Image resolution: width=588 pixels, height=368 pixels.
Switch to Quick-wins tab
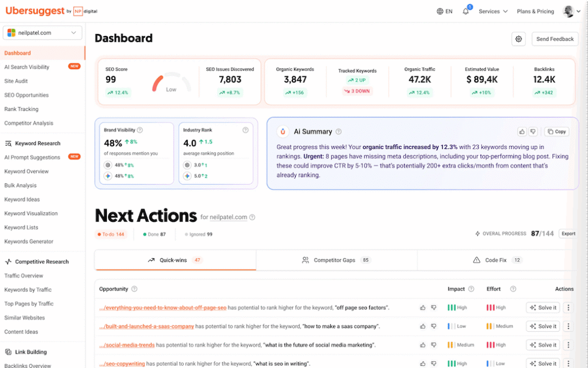click(x=175, y=260)
